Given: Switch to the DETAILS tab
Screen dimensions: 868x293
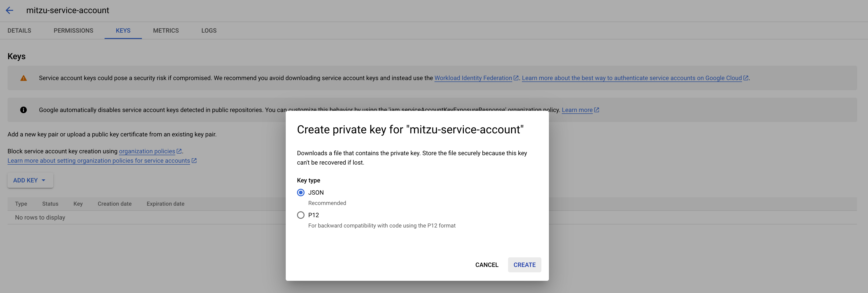Looking at the screenshot, I should coord(19,31).
